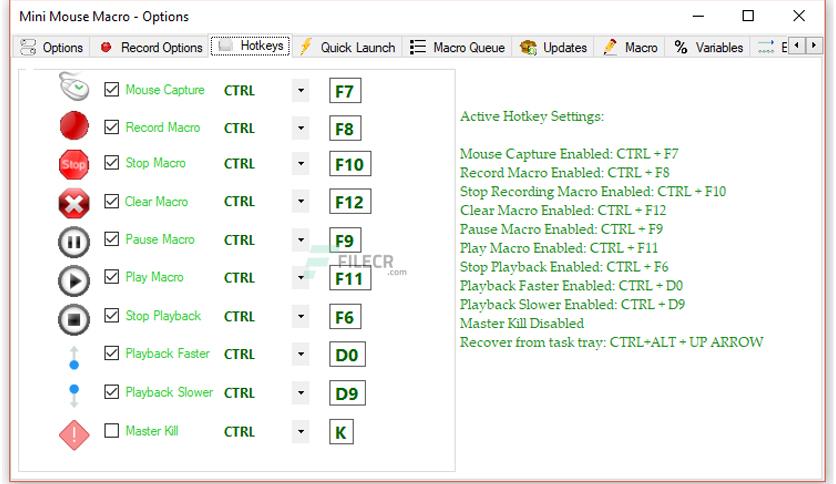Switch to the Quick Launch tab
Image resolution: width=836 pixels, height=484 pixels.
coord(348,47)
